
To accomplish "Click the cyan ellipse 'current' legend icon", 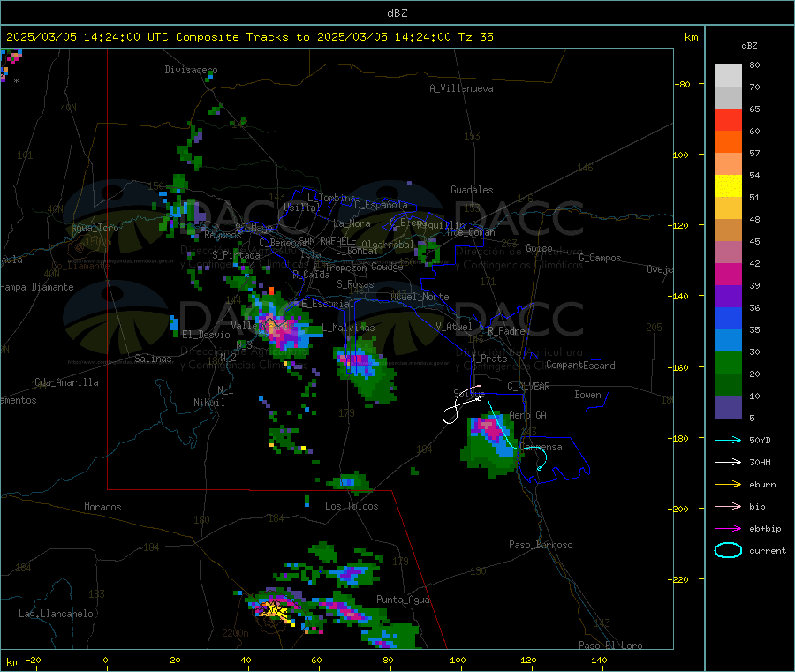I will (x=728, y=550).
